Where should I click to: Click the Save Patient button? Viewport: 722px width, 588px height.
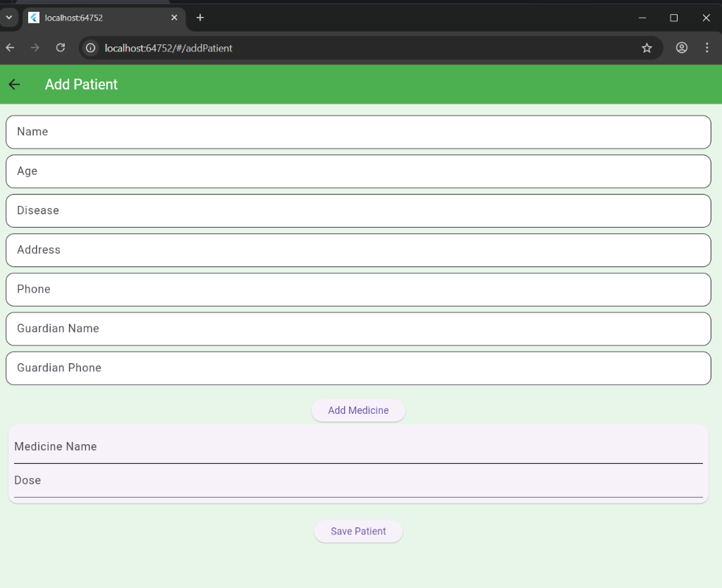[x=358, y=532]
